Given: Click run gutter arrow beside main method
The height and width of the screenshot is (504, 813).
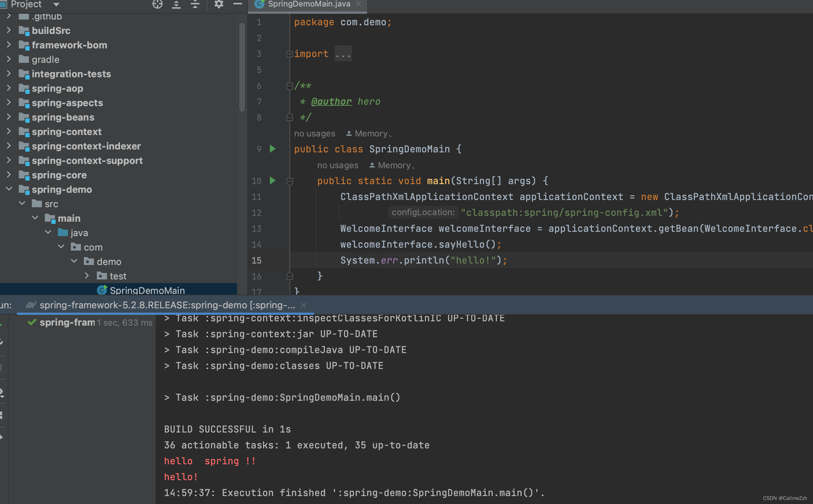Looking at the screenshot, I should 273,181.
